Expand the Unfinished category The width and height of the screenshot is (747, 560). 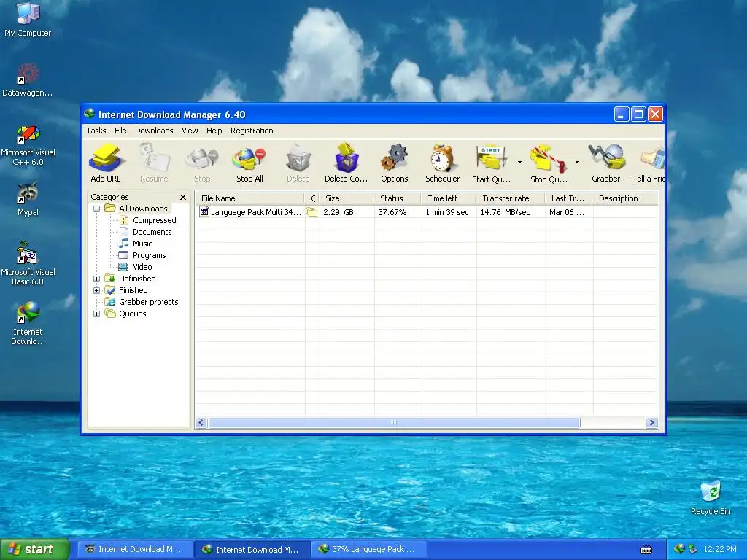(97, 279)
